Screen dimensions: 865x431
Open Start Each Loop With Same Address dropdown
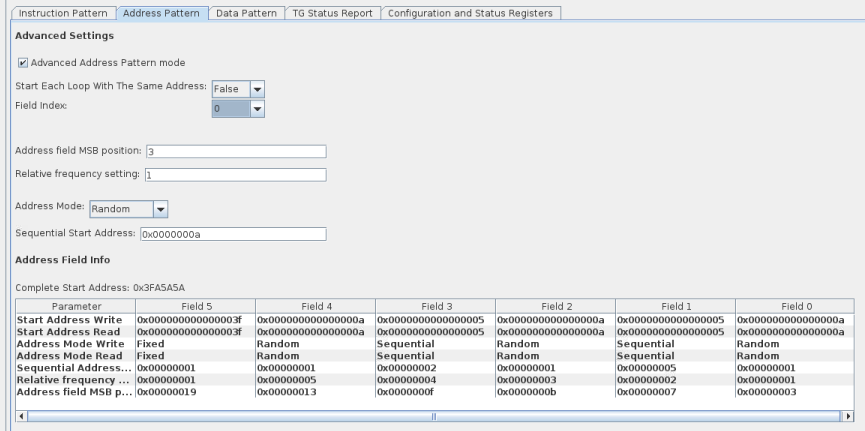tap(257, 88)
